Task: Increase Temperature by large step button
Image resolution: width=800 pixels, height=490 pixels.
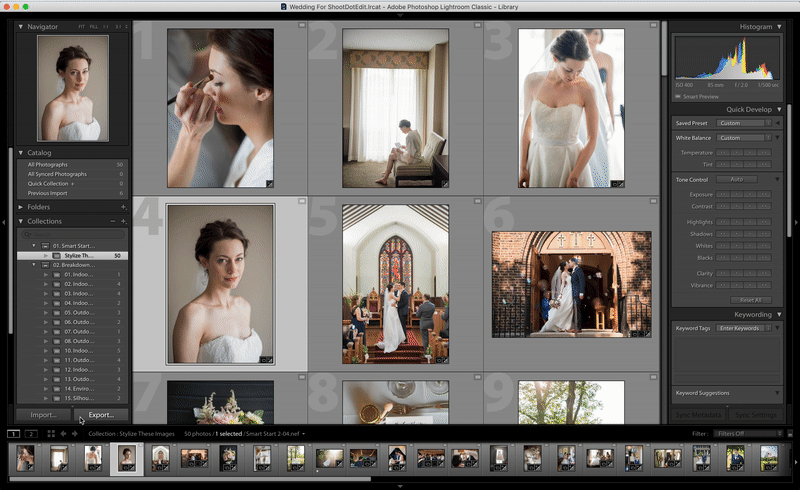Action: pyautogui.click(x=764, y=153)
